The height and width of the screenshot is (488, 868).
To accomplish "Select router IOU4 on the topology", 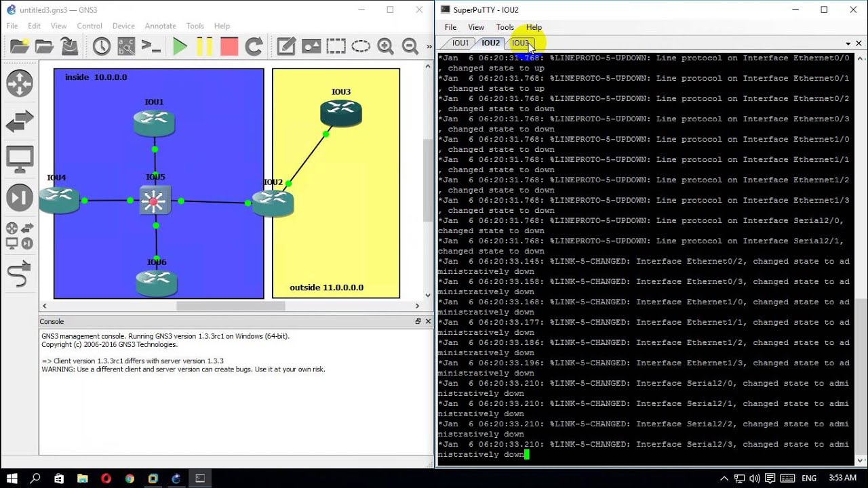I will coord(59,200).
